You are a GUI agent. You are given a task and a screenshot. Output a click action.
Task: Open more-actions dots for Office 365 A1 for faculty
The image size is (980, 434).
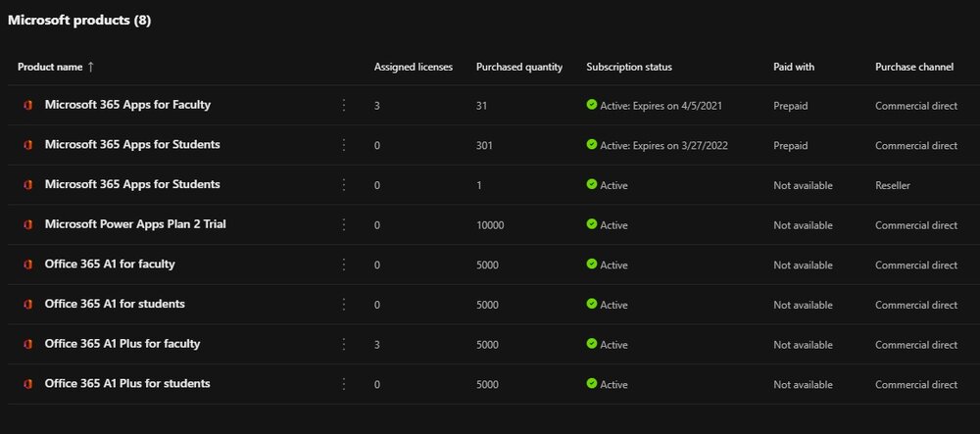[343, 265]
